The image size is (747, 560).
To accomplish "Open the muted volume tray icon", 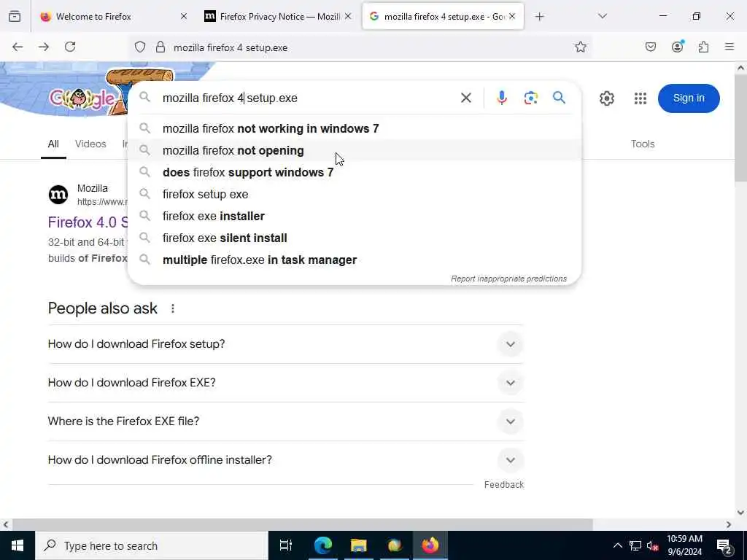I will click(652, 545).
